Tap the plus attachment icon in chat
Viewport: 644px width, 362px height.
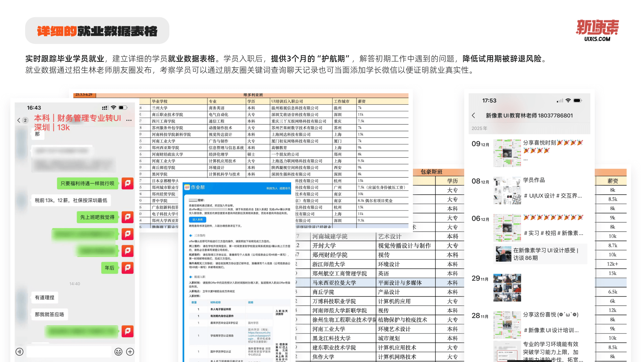point(130,352)
